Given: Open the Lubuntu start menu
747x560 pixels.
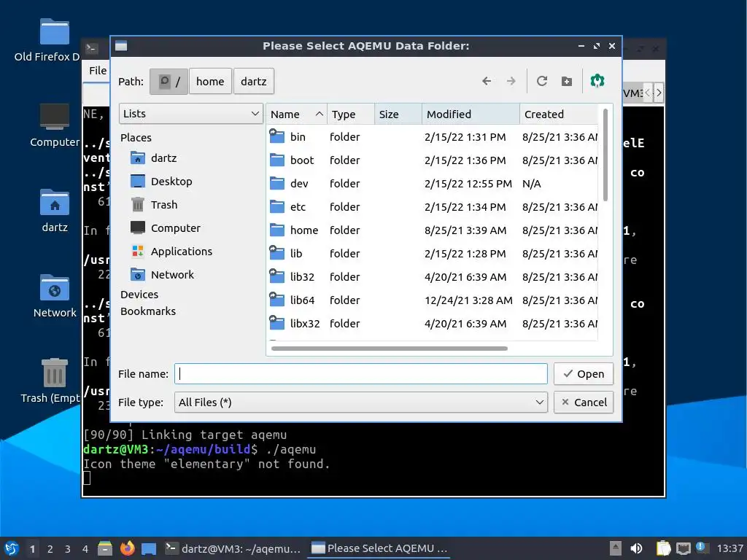Looking at the screenshot, I should [12, 548].
